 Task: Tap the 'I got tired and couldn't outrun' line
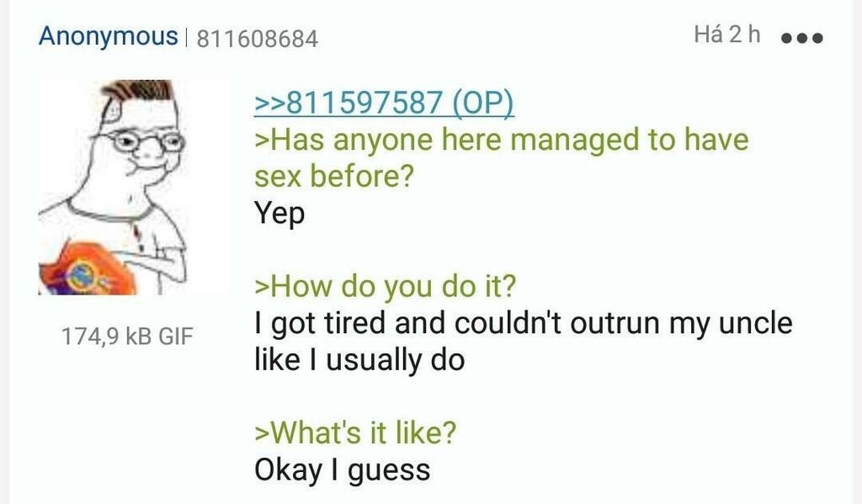click(x=524, y=323)
